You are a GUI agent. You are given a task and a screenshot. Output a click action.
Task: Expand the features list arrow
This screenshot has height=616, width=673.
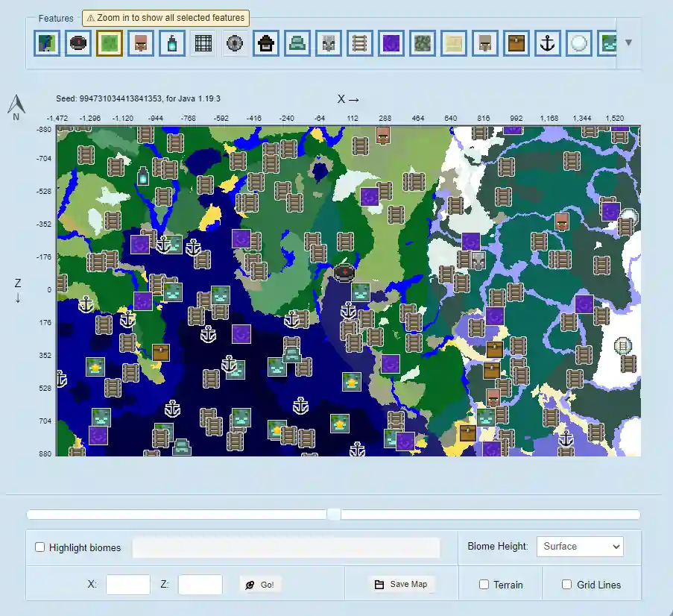pyautogui.click(x=629, y=43)
